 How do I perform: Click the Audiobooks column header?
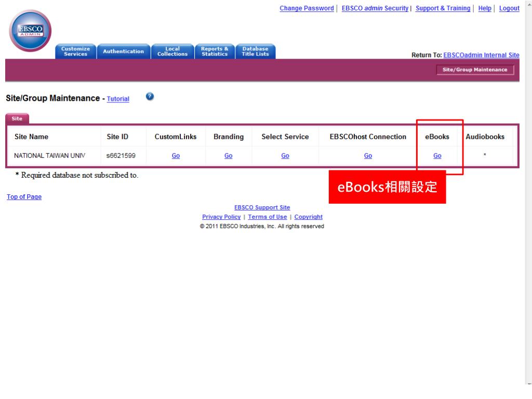(x=485, y=137)
